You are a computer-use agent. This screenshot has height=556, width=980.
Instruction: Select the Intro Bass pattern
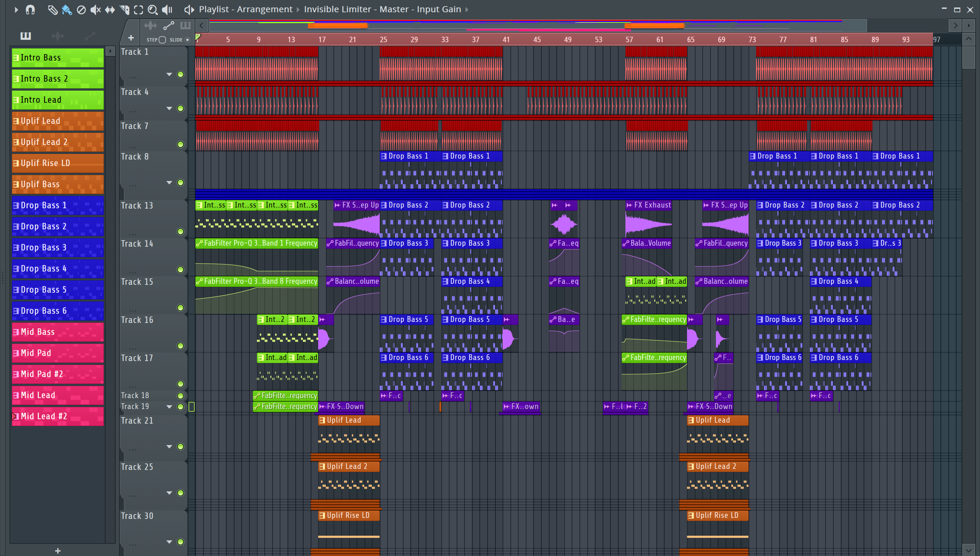coord(58,58)
